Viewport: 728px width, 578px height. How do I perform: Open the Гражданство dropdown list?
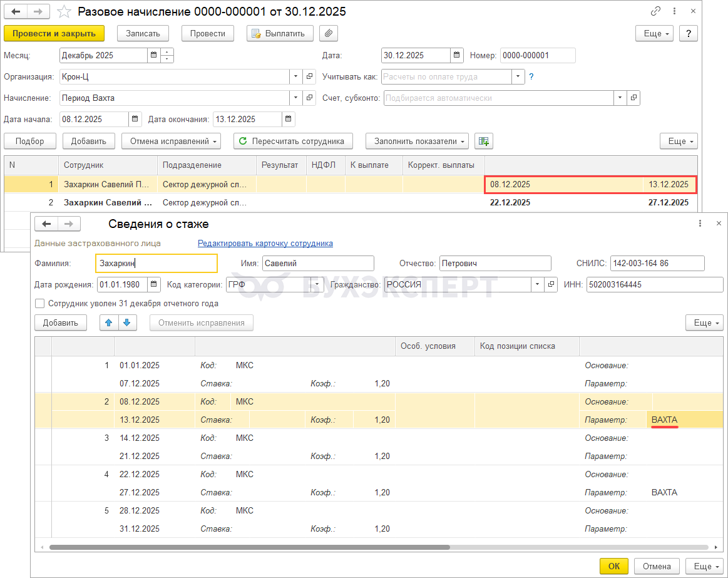pyautogui.click(x=537, y=284)
